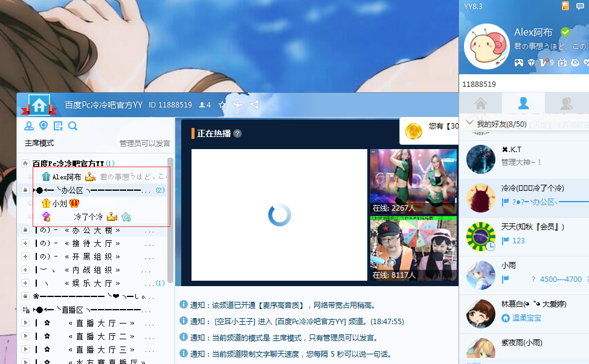Open the gamepad icon under Alex阿布 profile

519,63
